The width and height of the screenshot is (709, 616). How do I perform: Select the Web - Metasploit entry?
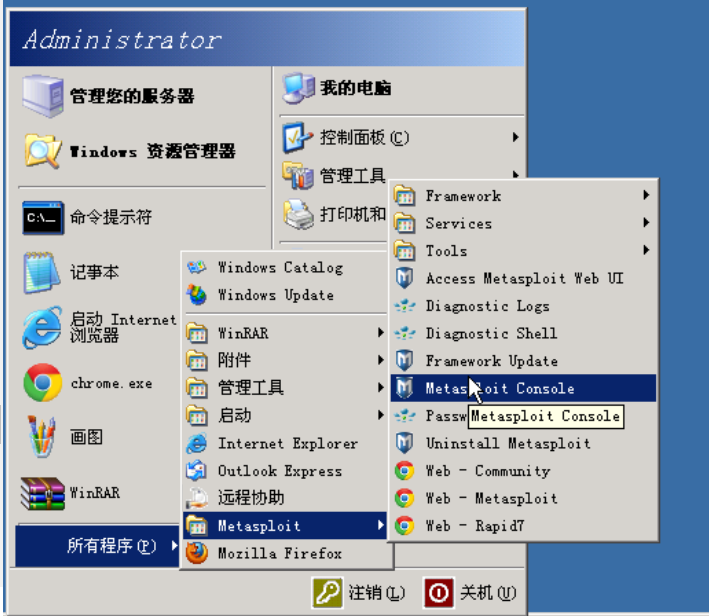pyautogui.click(x=524, y=498)
